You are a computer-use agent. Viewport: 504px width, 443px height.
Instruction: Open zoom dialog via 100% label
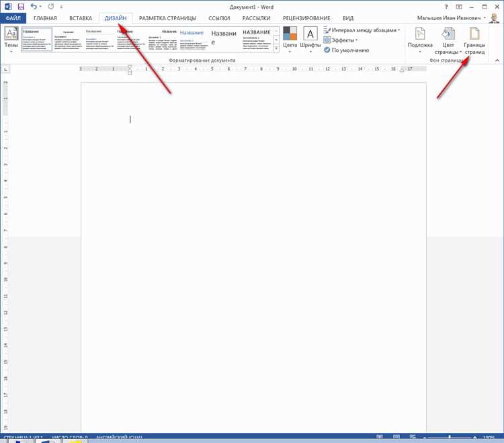489,438
